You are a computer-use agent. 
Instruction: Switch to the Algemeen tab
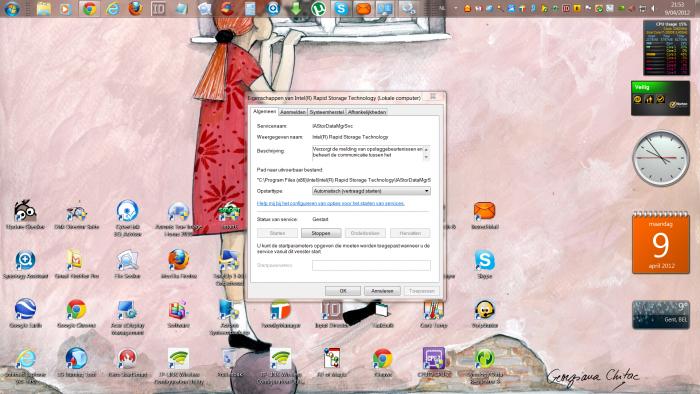[264, 112]
